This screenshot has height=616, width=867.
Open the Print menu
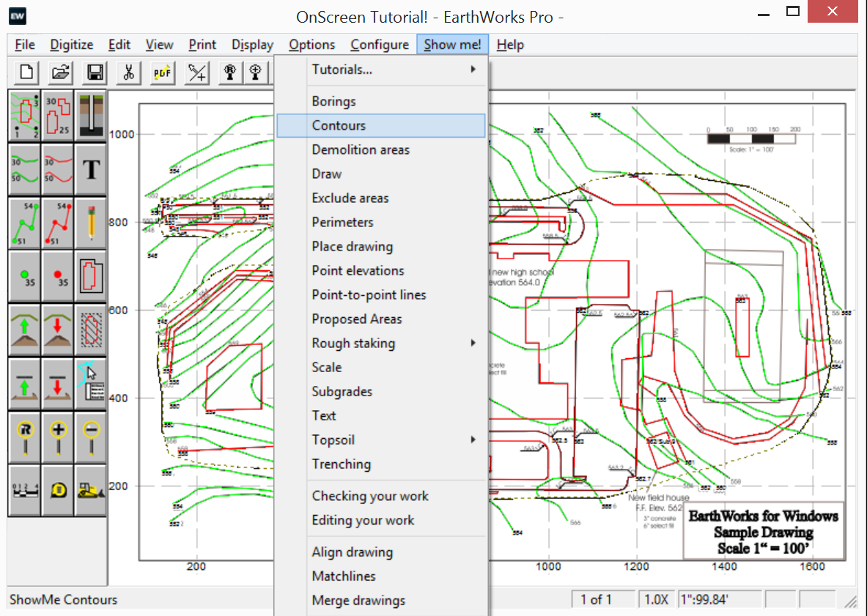coord(202,45)
